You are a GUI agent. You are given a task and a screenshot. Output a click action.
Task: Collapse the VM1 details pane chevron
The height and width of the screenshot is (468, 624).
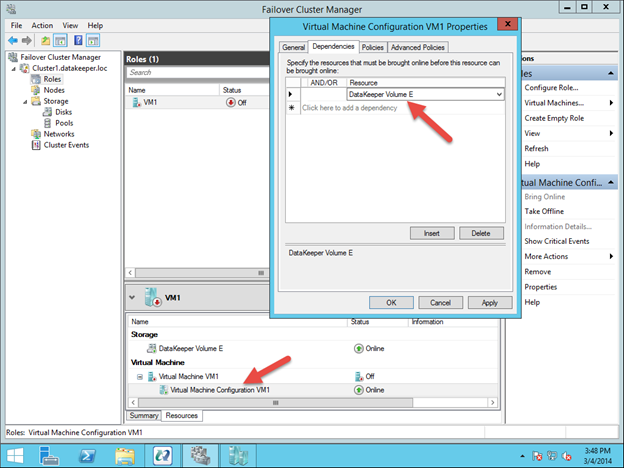pyautogui.click(x=134, y=297)
